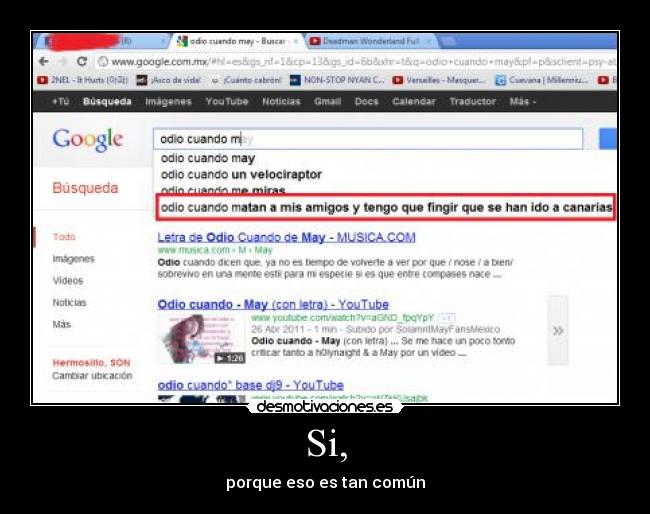Click the +1 button beside the YouTube result
Image resolution: width=650 pixels, height=514 pixels.
[x=447, y=318]
